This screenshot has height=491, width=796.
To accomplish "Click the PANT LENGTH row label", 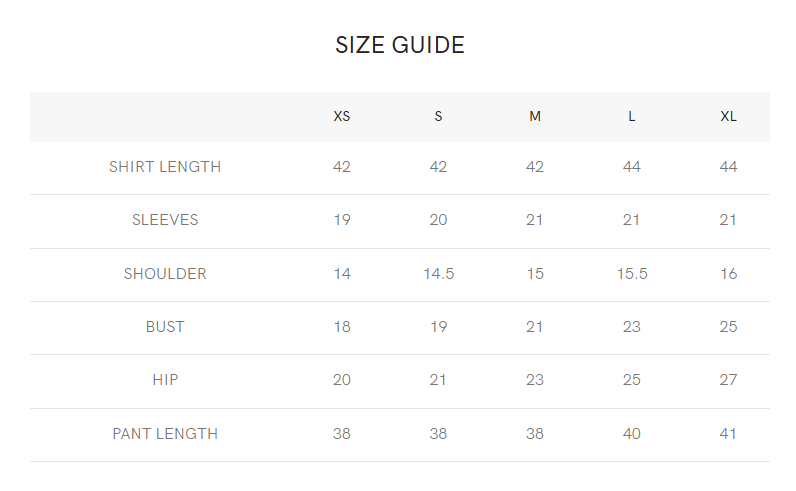I will tap(165, 434).
